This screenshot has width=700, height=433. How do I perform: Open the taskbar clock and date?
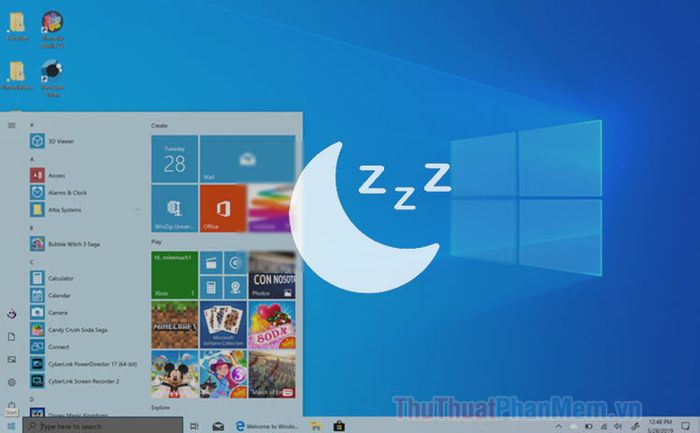click(661, 426)
